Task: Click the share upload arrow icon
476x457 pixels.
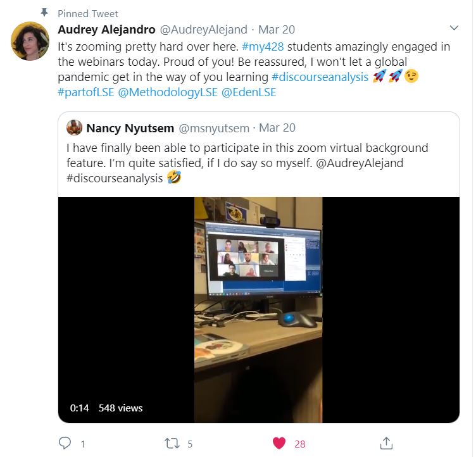Action: pyautogui.click(x=386, y=443)
